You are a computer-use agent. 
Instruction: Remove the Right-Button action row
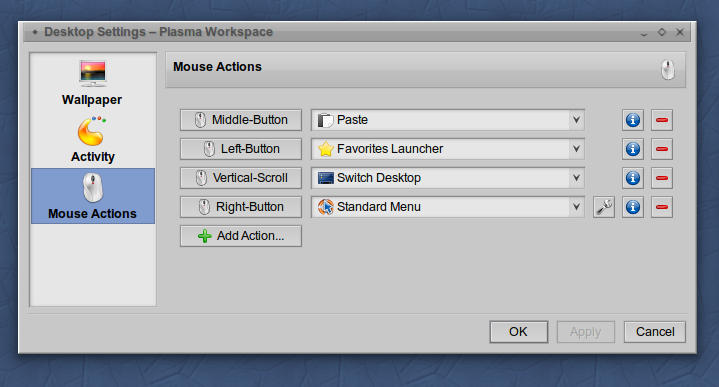pos(662,207)
